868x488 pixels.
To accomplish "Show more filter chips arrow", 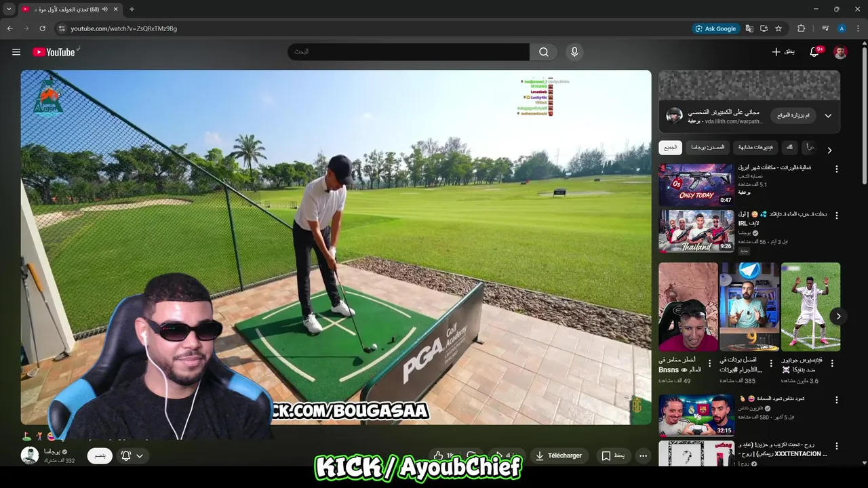I will pos(829,150).
